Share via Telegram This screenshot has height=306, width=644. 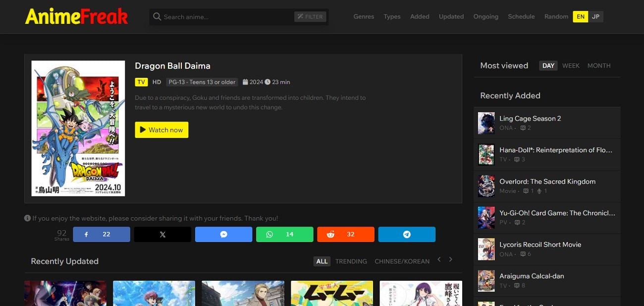(407, 234)
